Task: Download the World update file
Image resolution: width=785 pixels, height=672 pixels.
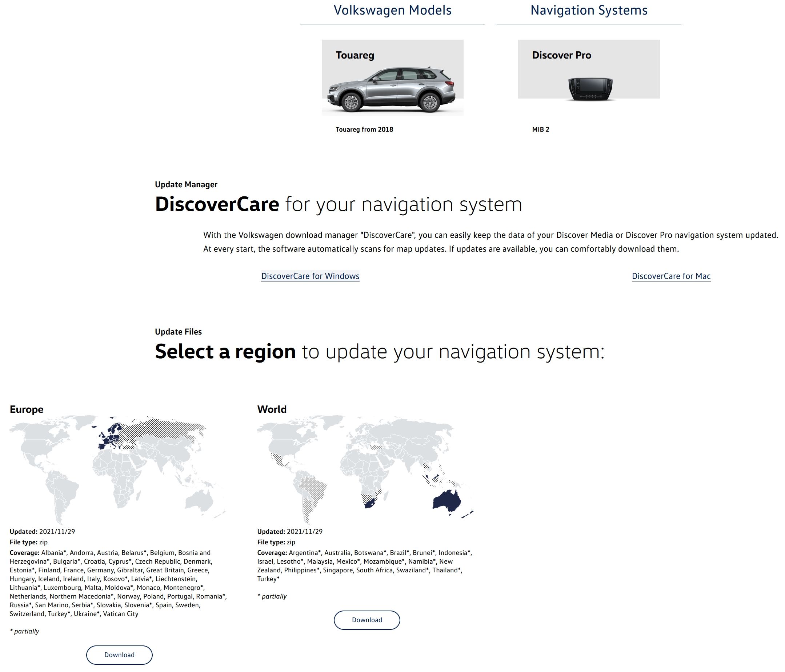Action: (x=367, y=620)
